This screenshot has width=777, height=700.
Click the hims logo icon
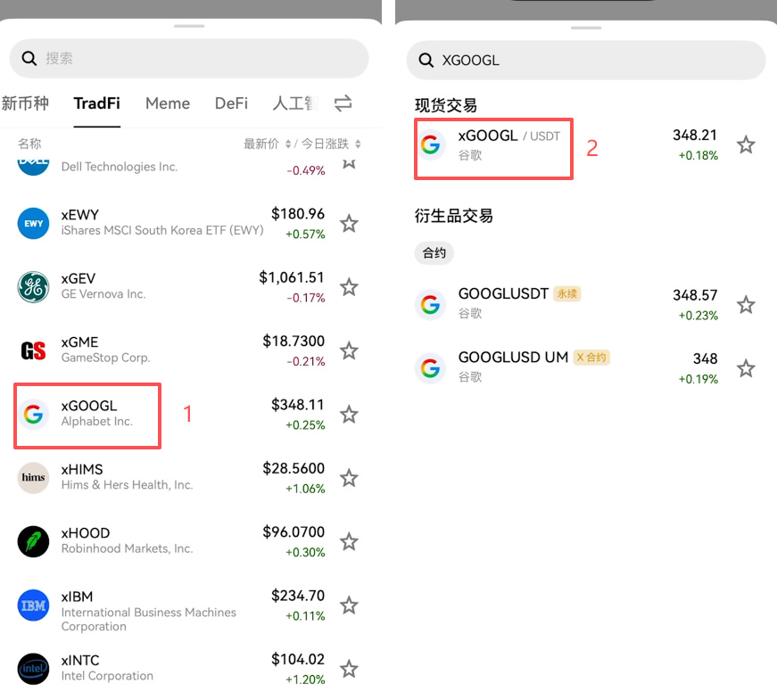coord(33,478)
